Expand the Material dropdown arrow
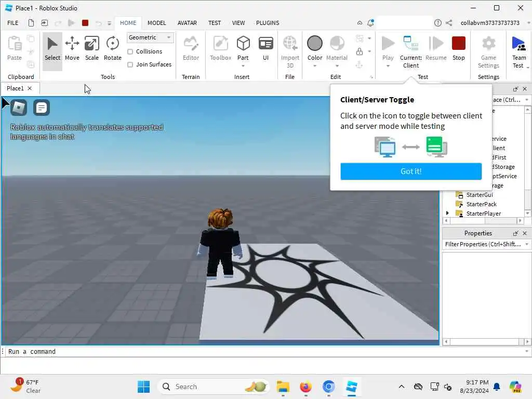 tap(337, 66)
